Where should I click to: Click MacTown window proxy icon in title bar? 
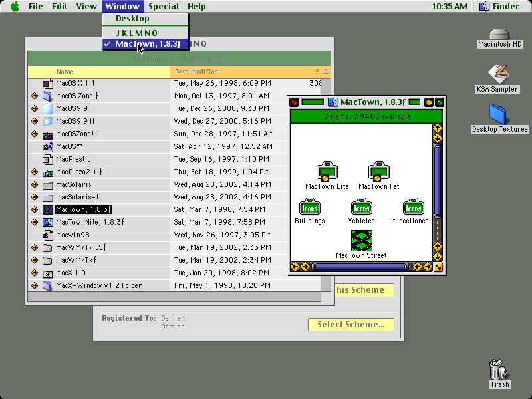333,102
